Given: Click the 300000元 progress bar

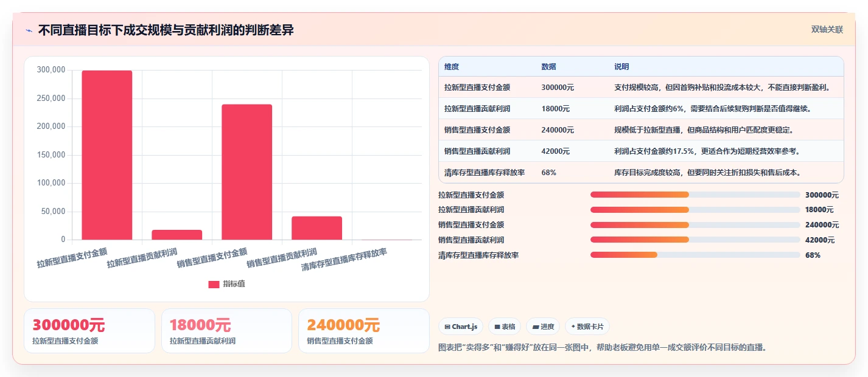Looking at the screenshot, I should point(695,195).
